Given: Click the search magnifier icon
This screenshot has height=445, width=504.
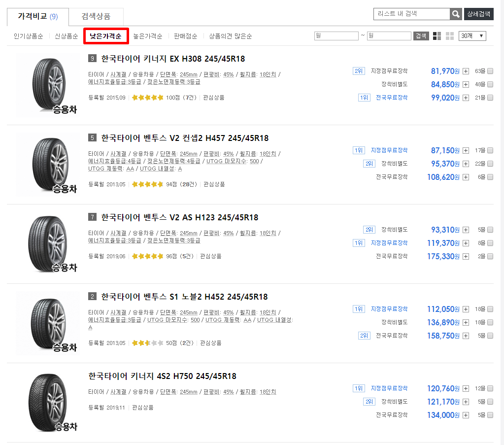Looking at the screenshot, I should tap(455, 14).
